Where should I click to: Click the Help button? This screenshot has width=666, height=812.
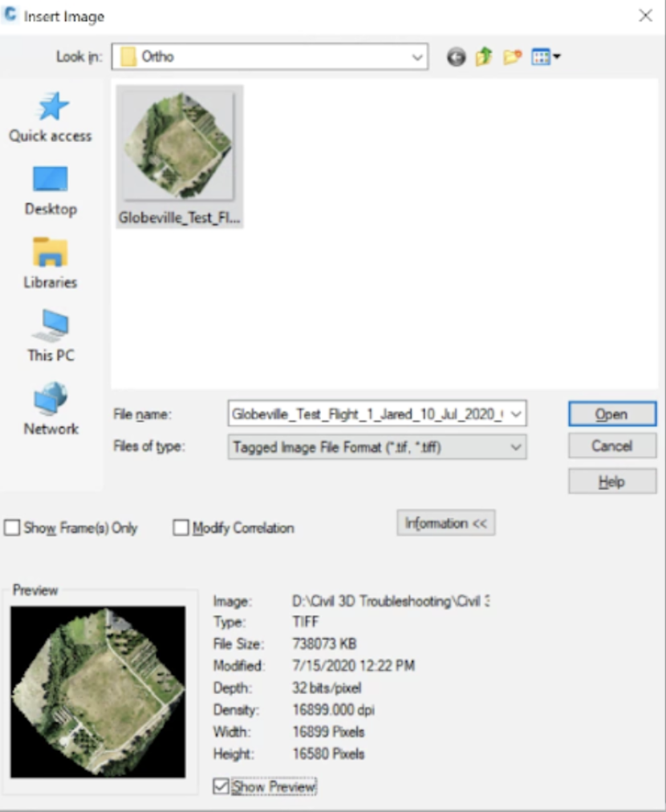[x=611, y=481]
